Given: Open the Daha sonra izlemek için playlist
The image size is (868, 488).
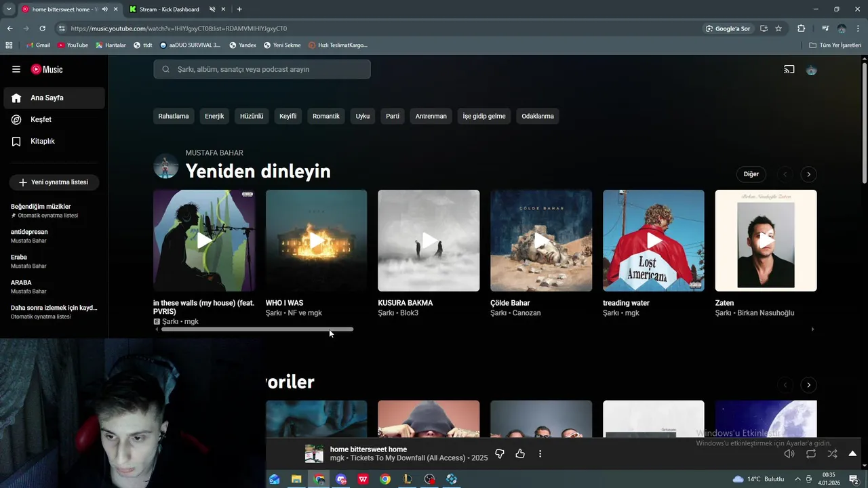Looking at the screenshot, I should point(53,312).
